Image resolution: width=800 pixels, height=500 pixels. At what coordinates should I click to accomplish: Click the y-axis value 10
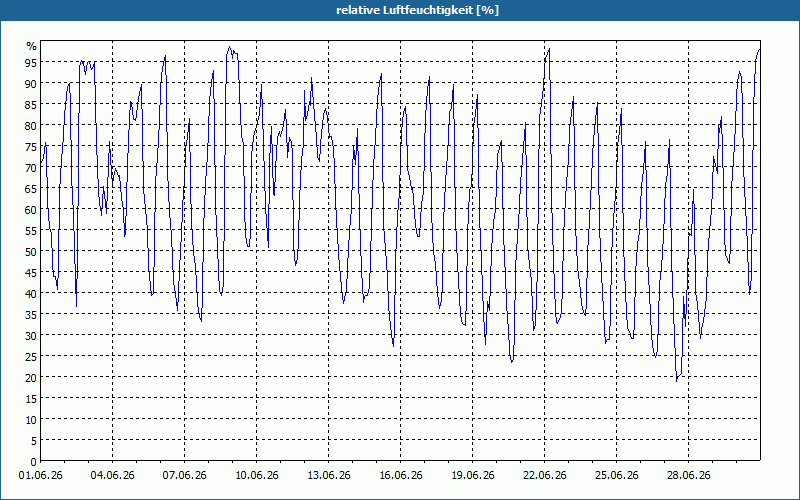coord(31,419)
